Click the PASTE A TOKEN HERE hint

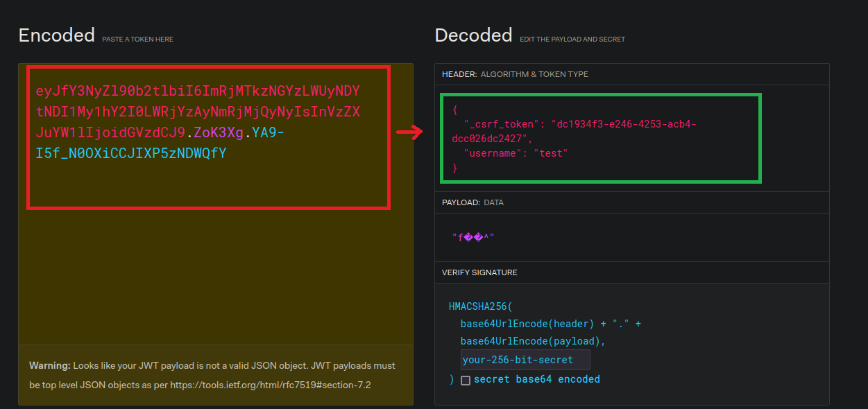tap(137, 40)
